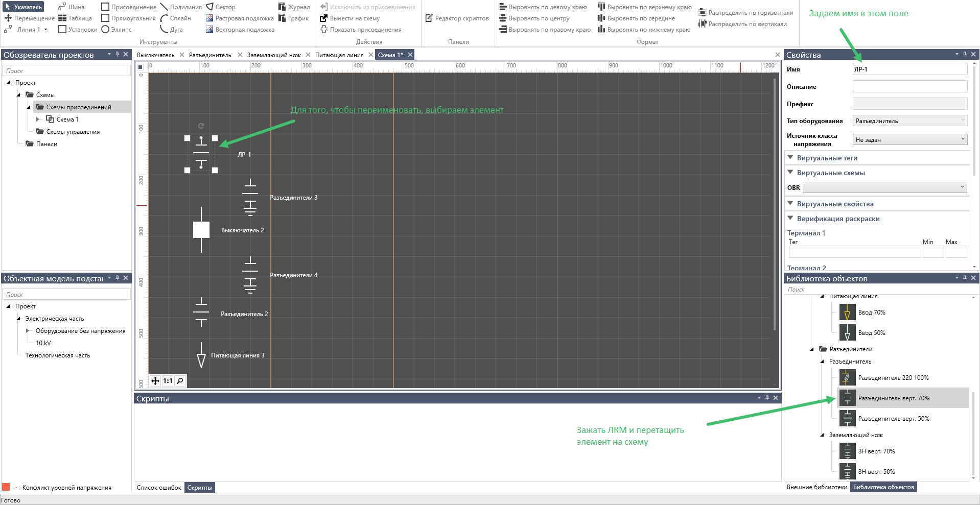Align objects with Выровнять по левому краю
Screen dimensions: 980x505
(x=543, y=7)
